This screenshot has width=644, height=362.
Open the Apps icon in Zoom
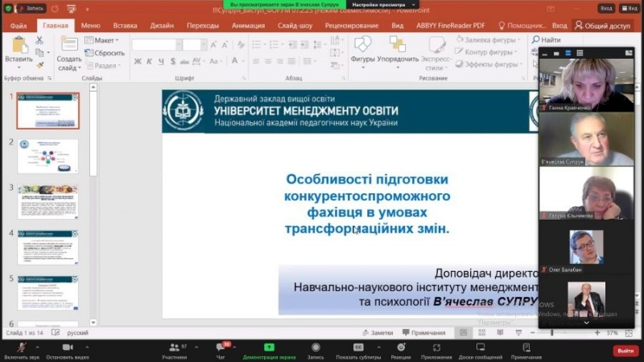[437, 347]
